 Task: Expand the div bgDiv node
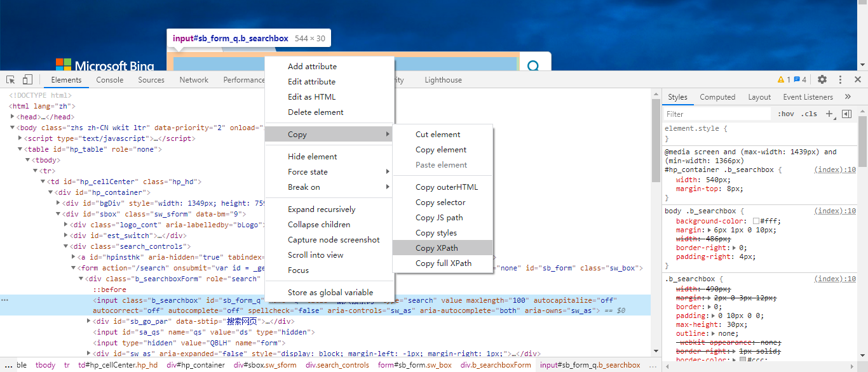[58, 203]
